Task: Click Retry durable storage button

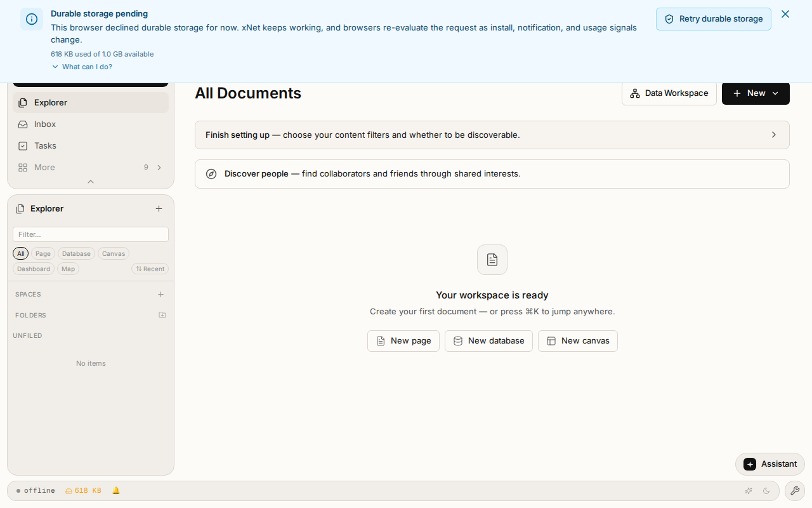Action: click(714, 19)
